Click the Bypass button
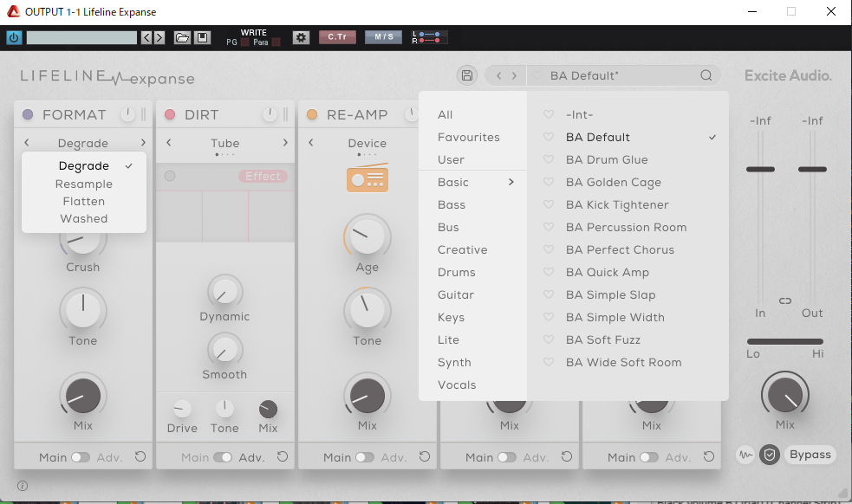The height and width of the screenshot is (504, 852). coord(810,455)
